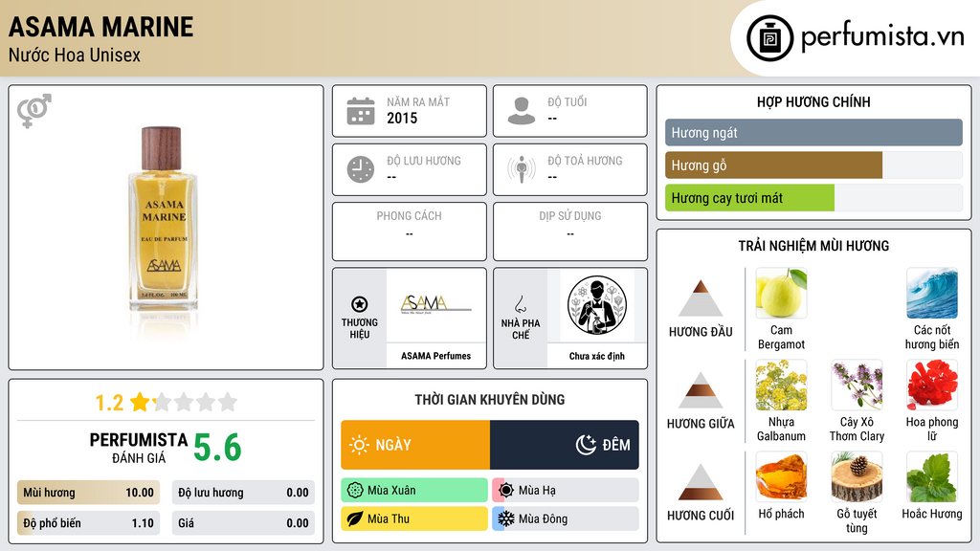This screenshot has width=980, height=551.
Task: Click the person silhouette age icon
Action: tap(522, 111)
